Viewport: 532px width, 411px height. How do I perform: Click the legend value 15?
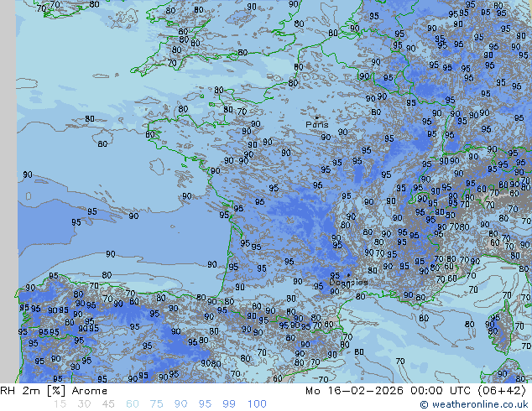(x=60, y=404)
